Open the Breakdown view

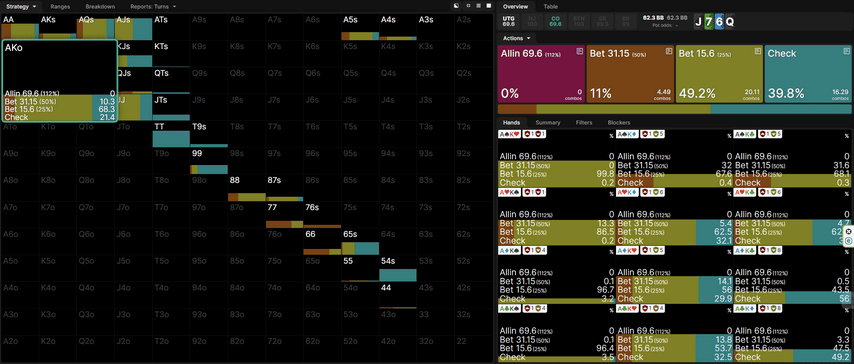100,7
